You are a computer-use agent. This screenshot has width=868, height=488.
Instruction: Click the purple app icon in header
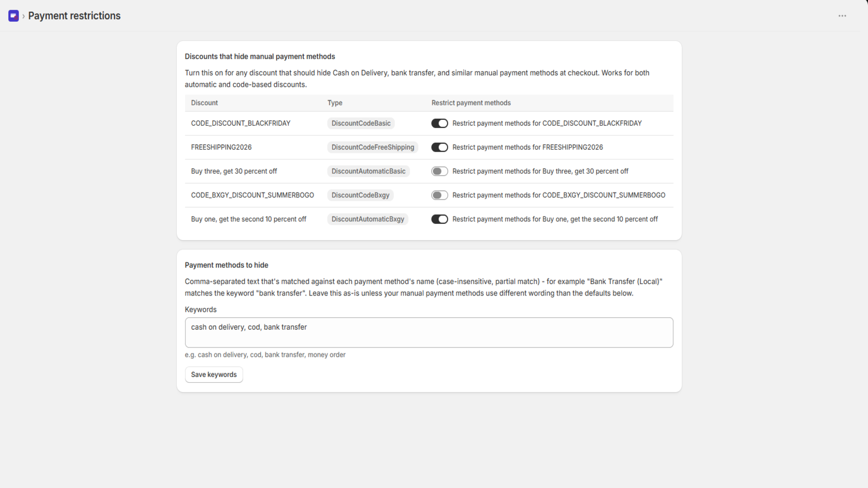(14, 16)
